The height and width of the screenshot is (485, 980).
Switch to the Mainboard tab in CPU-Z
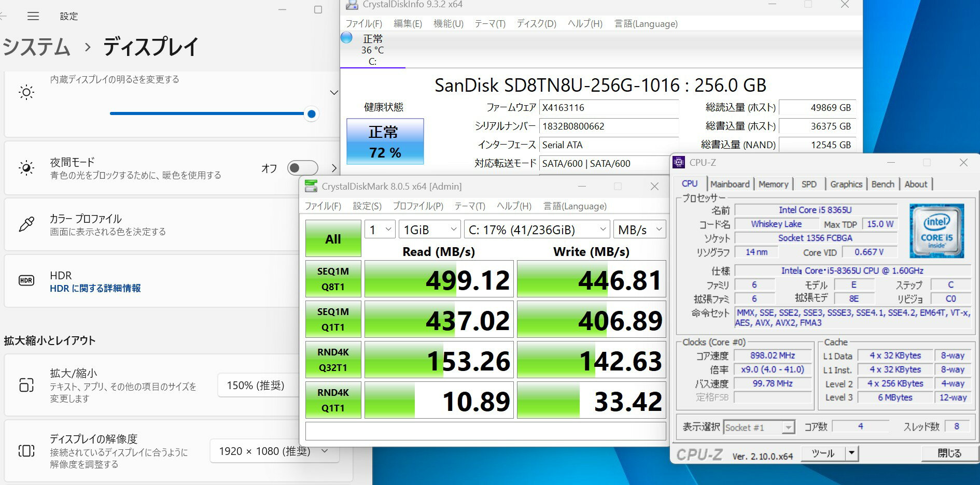point(730,184)
